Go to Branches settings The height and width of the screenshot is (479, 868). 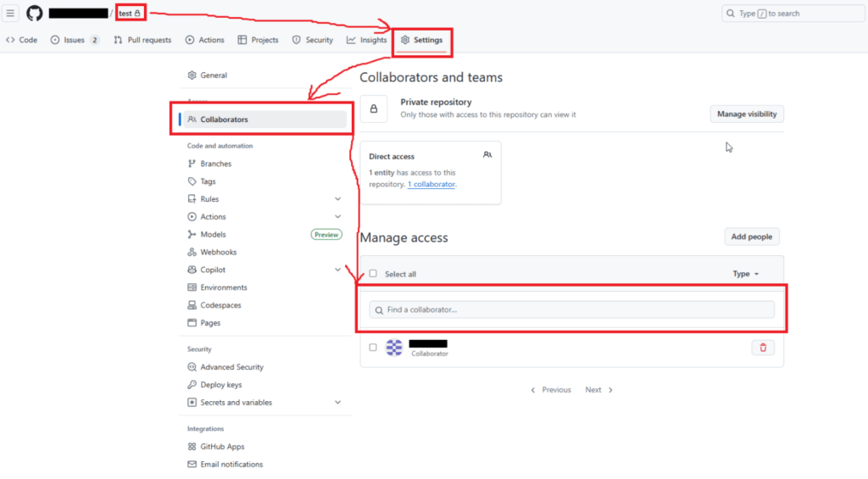point(215,164)
